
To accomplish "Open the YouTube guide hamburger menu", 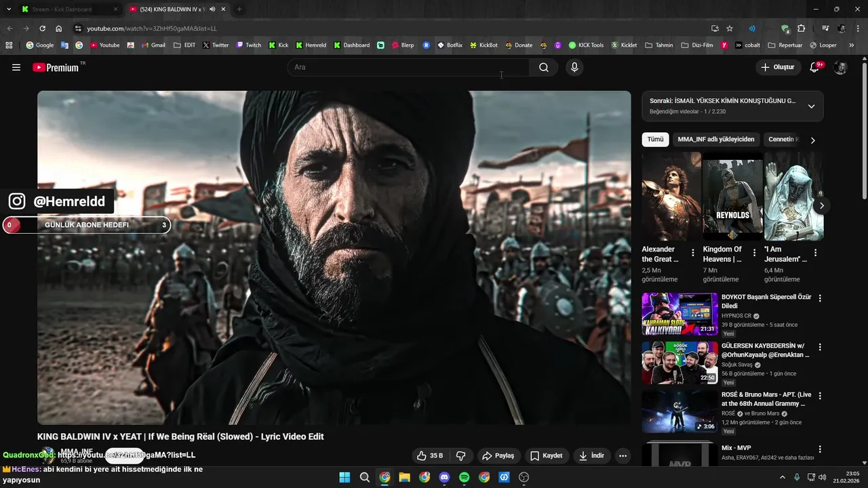I will click(x=16, y=67).
